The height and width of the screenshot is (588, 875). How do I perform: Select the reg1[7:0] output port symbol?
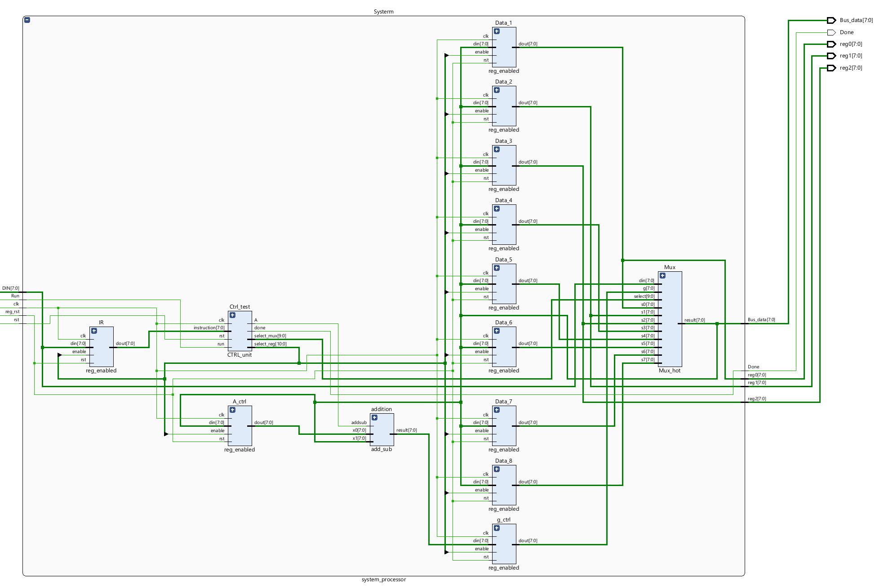point(831,56)
